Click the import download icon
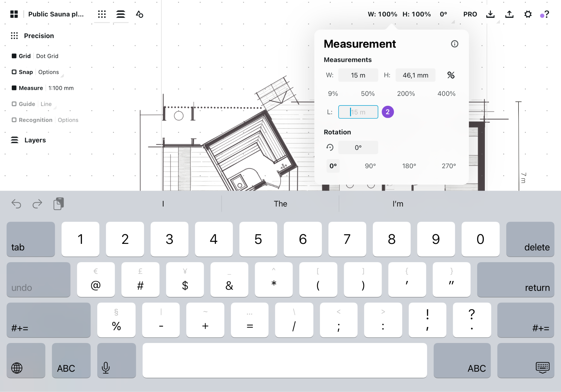The width and height of the screenshot is (561, 392). click(x=490, y=14)
